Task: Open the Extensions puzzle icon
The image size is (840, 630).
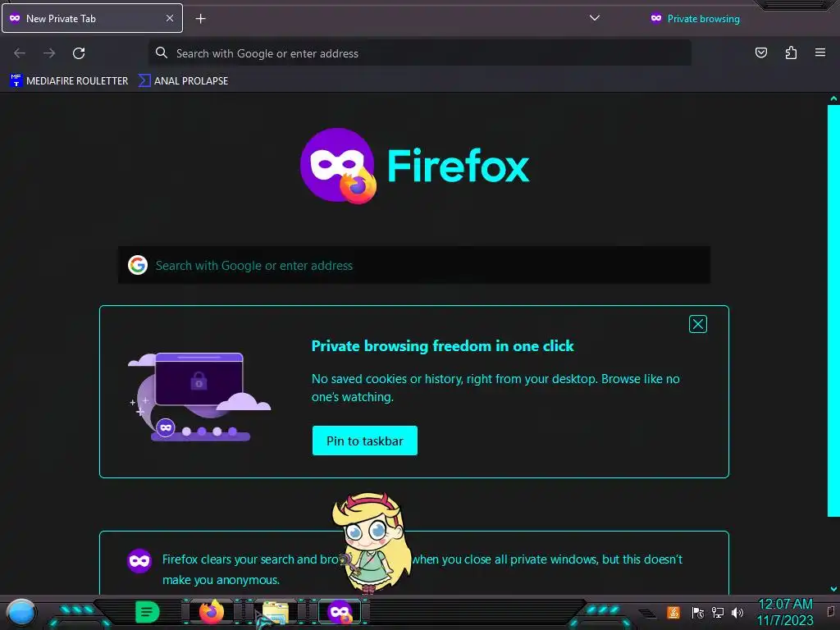Action: pyautogui.click(x=791, y=52)
